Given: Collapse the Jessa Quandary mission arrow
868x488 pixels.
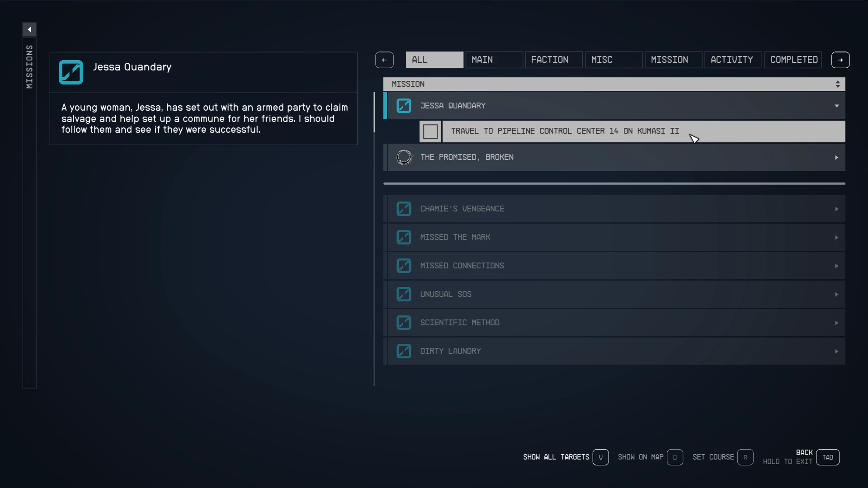Looking at the screenshot, I should coord(837,106).
